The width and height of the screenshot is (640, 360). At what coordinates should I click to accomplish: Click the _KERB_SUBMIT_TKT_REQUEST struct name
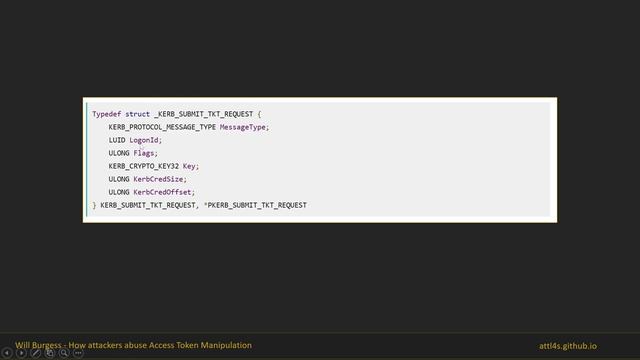(x=204, y=114)
